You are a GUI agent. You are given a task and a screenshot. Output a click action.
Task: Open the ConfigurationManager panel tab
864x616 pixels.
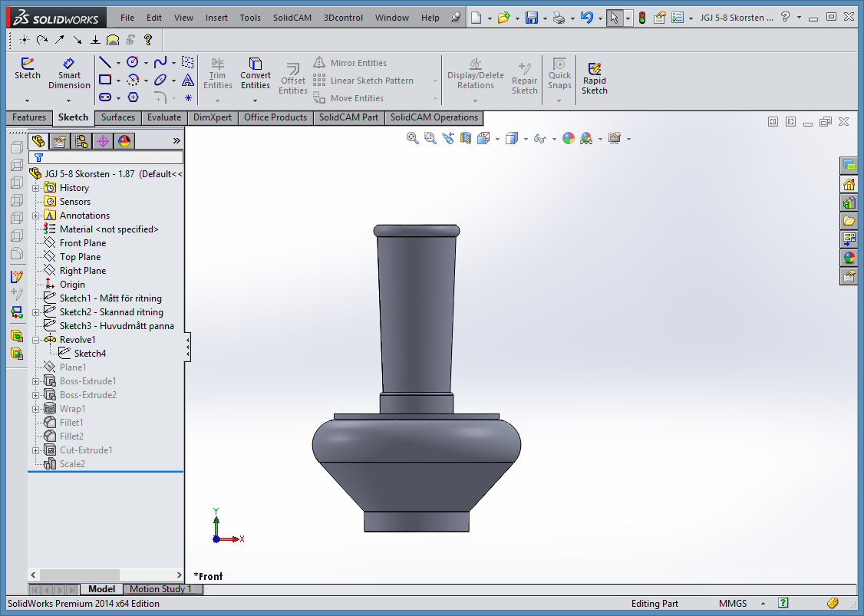(x=81, y=142)
